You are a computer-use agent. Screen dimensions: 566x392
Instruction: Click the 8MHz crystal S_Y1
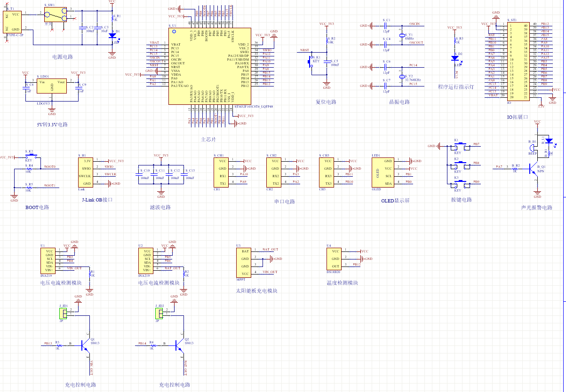(401, 36)
